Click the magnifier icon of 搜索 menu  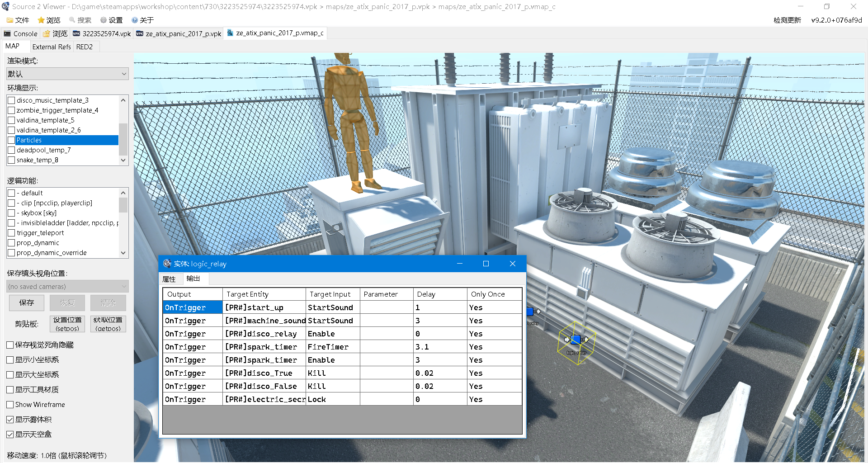point(72,20)
